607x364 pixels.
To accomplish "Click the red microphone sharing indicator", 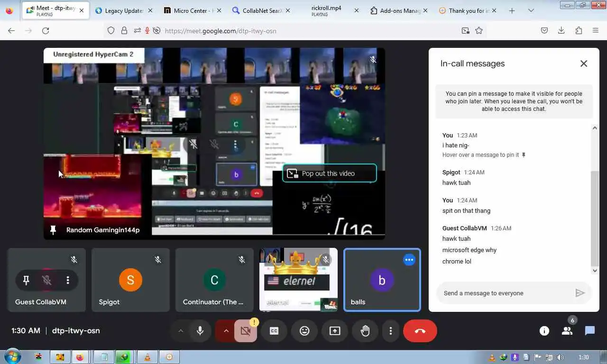I will click(x=147, y=30).
